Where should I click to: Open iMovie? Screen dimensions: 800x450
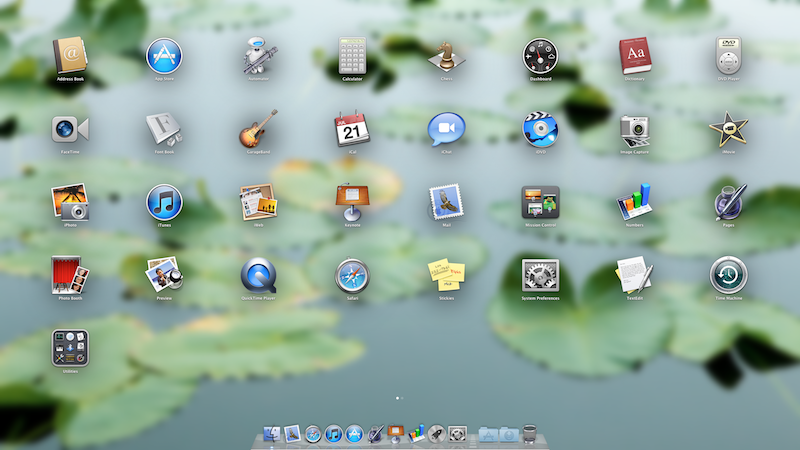pyautogui.click(x=729, y=129)
